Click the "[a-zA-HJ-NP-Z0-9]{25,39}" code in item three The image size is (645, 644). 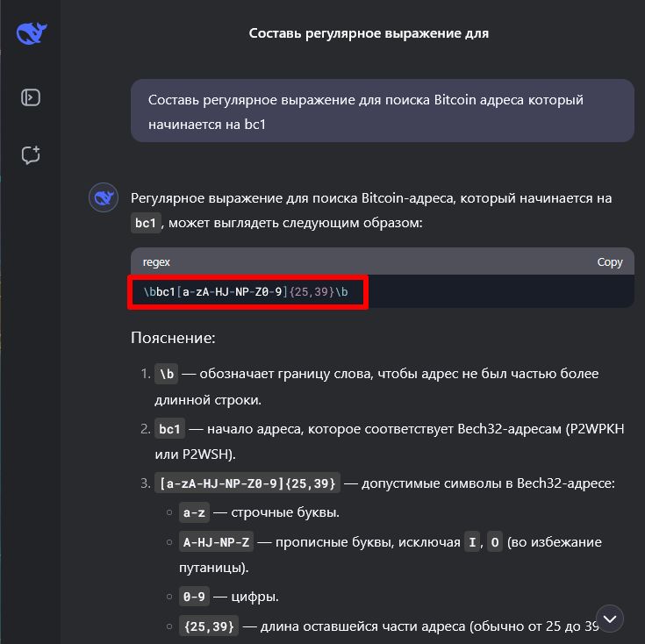click(x=247, y=483)
